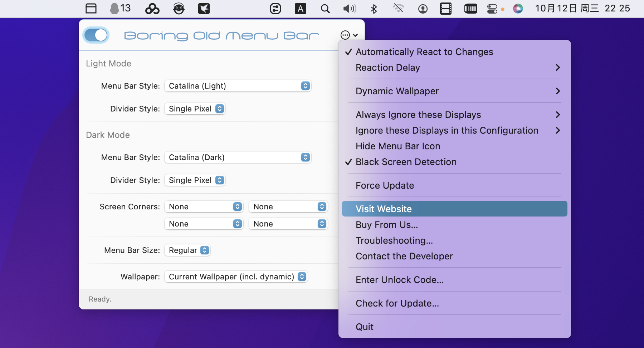Image resolution: width=644 pixels, height=348 pixels.
Task: Toggle the Boring Old Menu Bar switch
Action: tap(96, 35)
